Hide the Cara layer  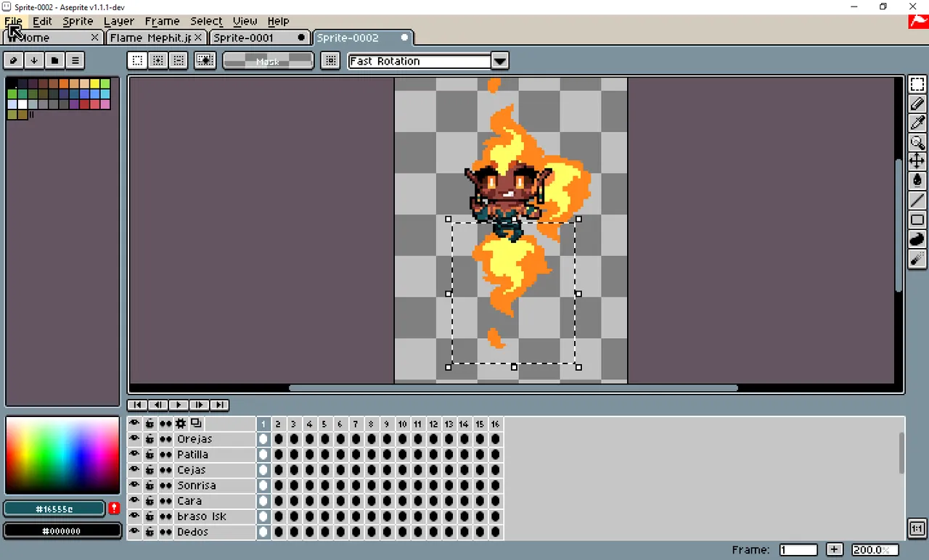pos(134,501)
